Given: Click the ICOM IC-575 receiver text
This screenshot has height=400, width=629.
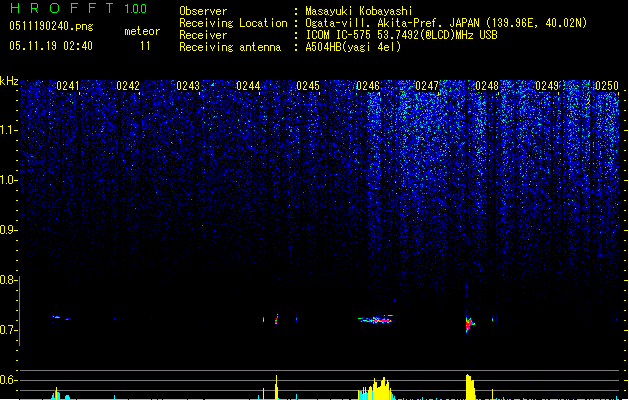Looking at the screenshot, I should tap(402, 35).
